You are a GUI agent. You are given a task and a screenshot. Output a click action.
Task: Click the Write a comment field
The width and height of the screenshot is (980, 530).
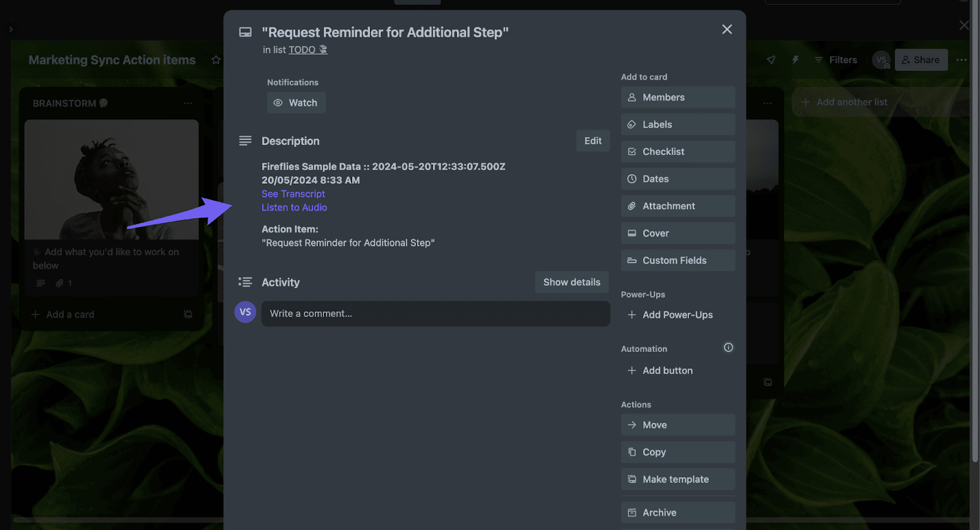coord(435,313)
